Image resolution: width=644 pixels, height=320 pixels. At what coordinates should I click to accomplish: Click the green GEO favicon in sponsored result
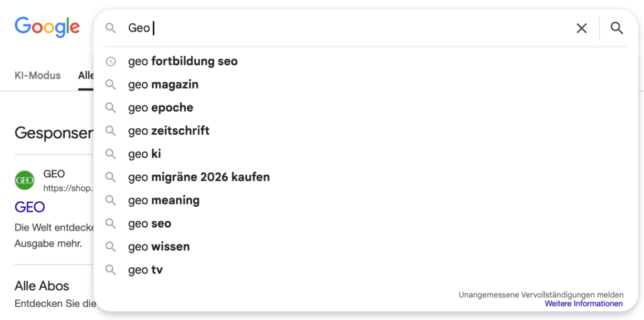[25, 180]
